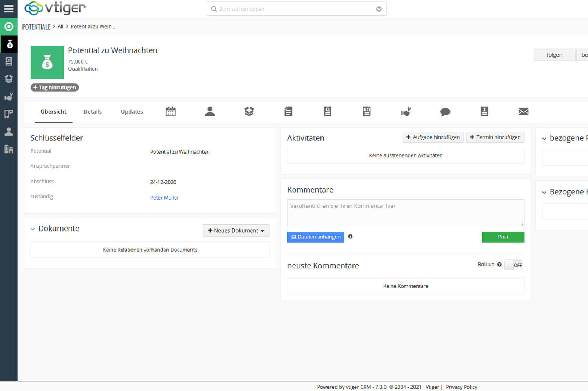Click the handshake icon in left sidebar

(x=8, y=97)
